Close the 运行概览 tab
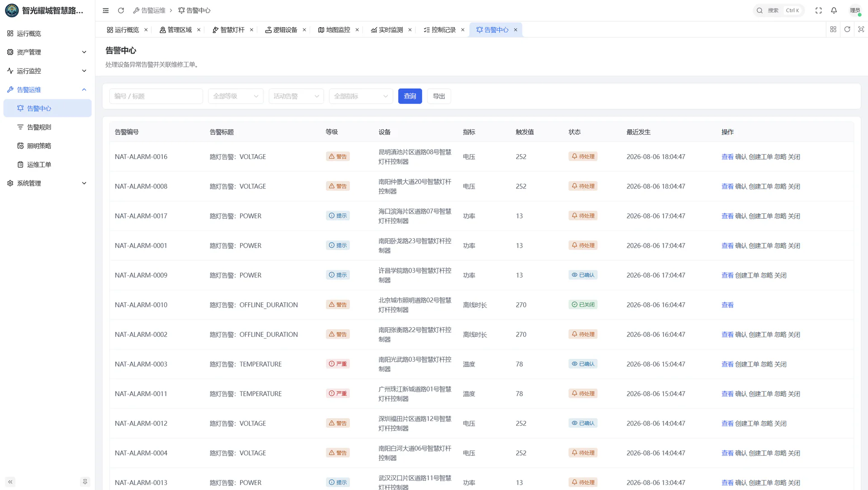Viewport: 868px width, 490px height. pos(146,30)
